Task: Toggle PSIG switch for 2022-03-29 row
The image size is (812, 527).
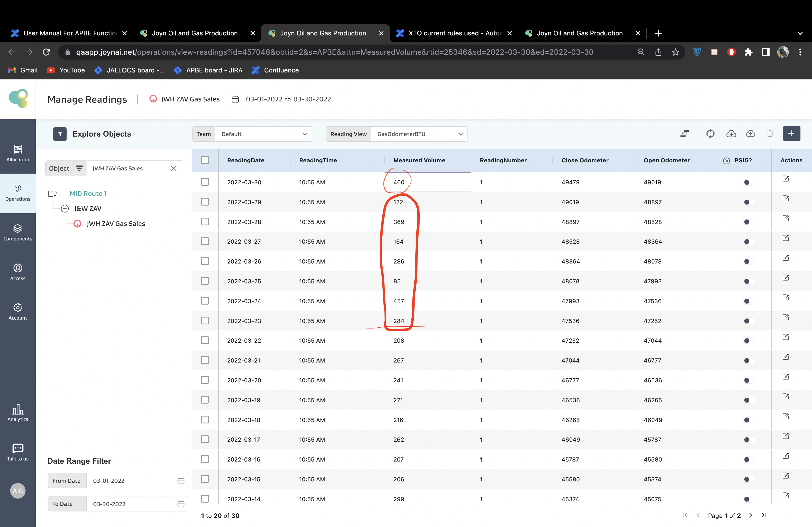Action: click(x=749, y=202)
